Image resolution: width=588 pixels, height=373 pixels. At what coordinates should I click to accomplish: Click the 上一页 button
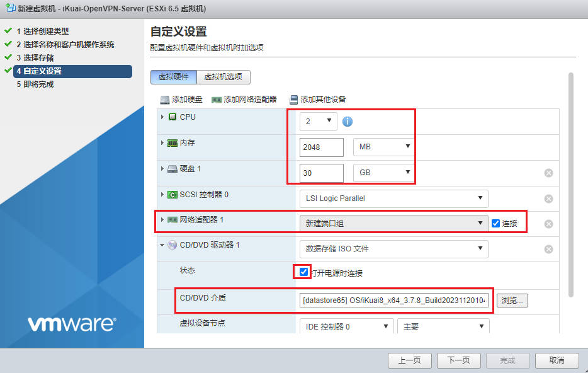[x=409, y=360]
